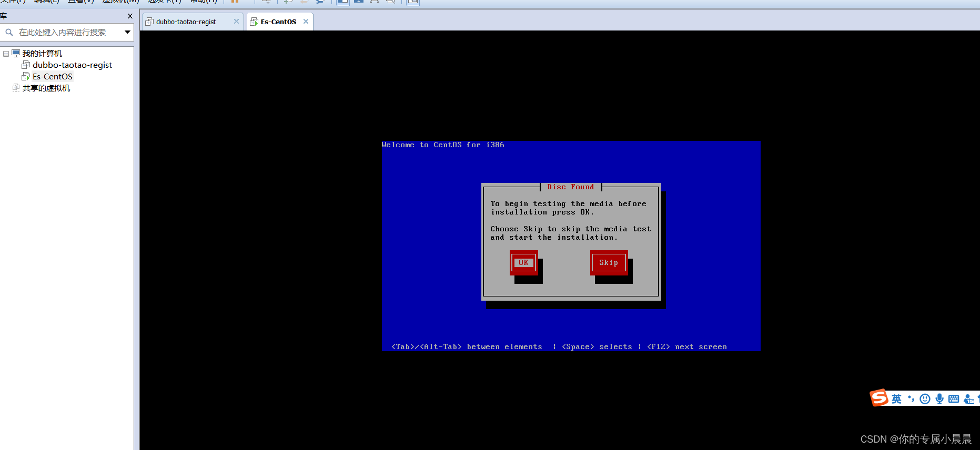Click the microphone voice input icon
Viewport: 980px width, 450px height.
pyautogui.click(x=939, y=399)
